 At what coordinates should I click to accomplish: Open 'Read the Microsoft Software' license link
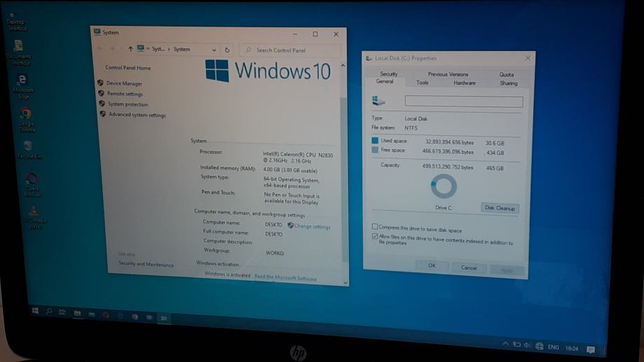tap(285, 277)
